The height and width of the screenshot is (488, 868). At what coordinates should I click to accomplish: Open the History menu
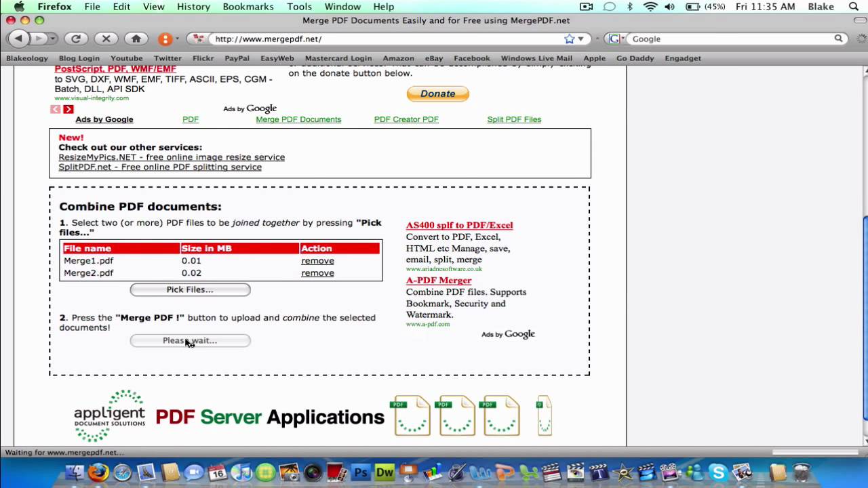point(193,7)
